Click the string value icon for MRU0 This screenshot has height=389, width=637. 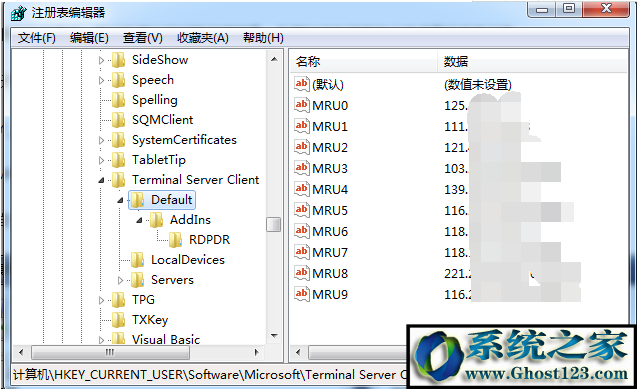tap(301, 105)
